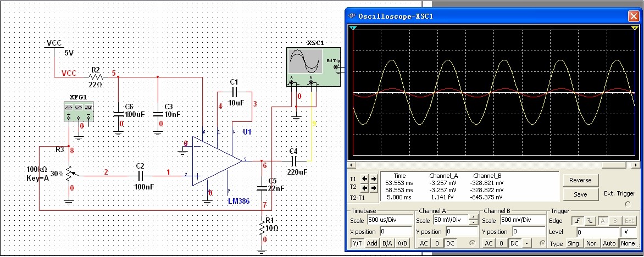This screenshot has width=644, height=257.
Task: Set trigger type to Auto
Action: click(609, 243)
